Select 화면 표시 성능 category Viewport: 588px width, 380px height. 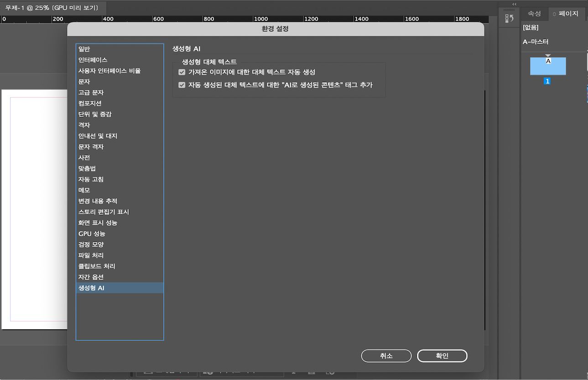tap(120, 223)
